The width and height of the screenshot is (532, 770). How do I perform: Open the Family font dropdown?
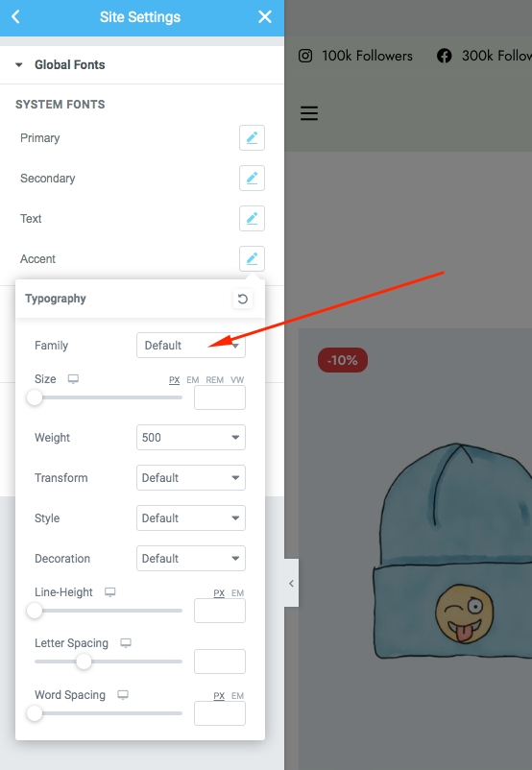tap(190, 346)
